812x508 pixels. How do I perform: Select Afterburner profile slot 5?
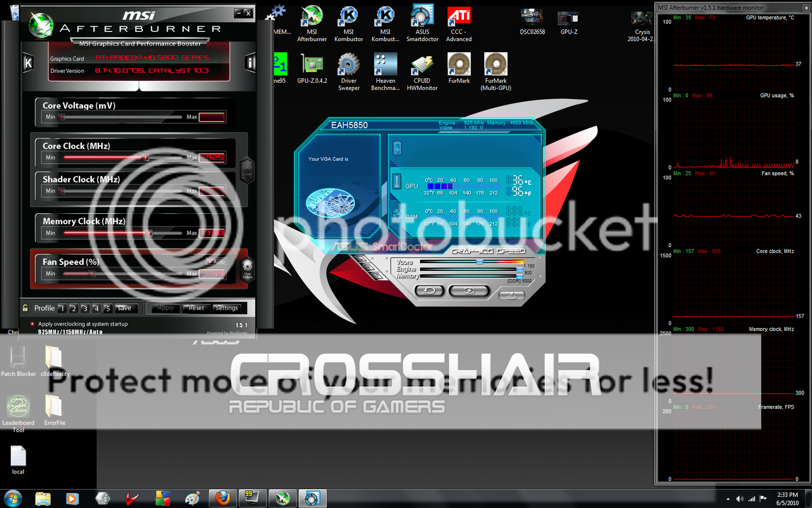[x=108, y=308]
